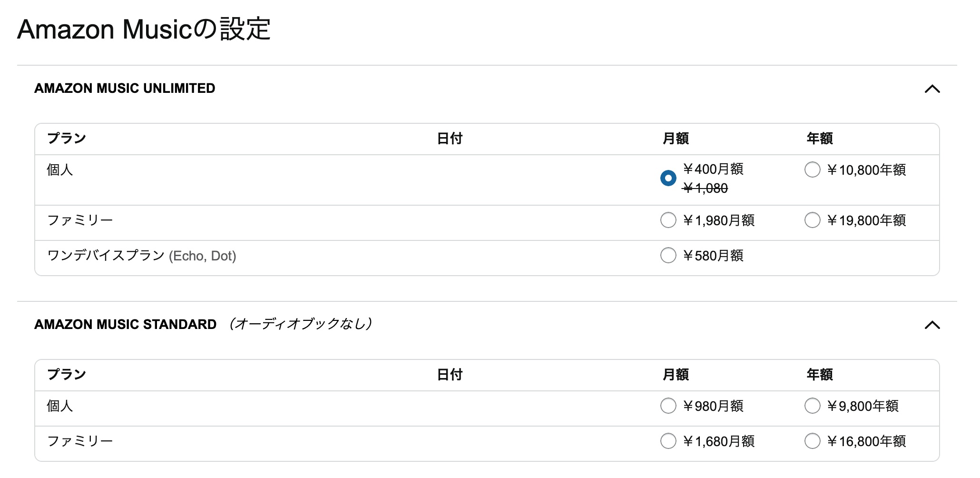Click the ワンデバイスプラン (Echo, Dot) row label
The width and height of the screenshot is (980, 478).
pos(141,256)
